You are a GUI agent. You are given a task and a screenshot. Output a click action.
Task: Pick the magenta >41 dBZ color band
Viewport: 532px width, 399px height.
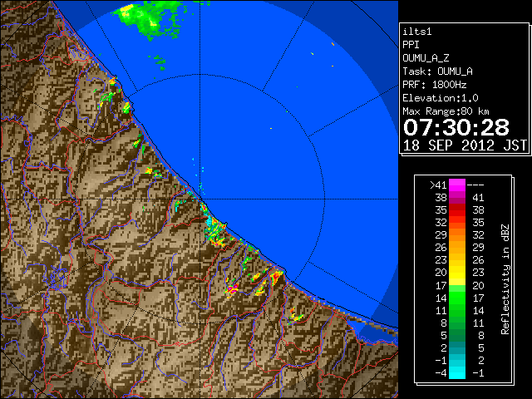[x=457, y=185]
